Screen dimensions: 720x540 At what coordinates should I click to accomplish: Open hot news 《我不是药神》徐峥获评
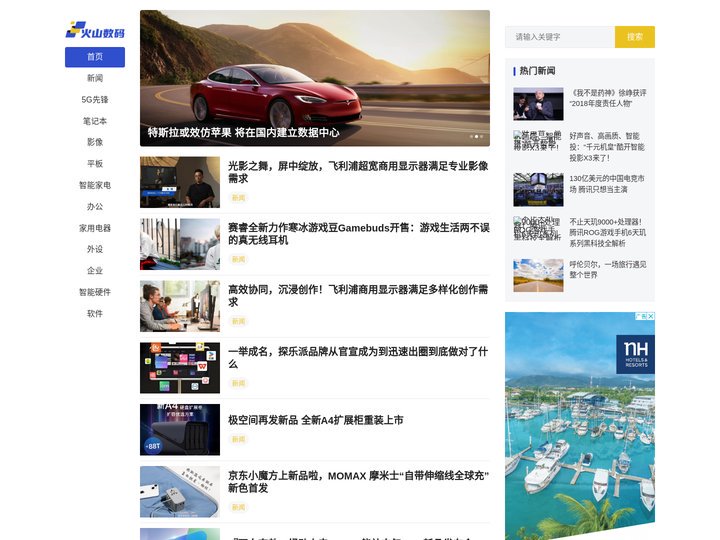[x=608, y=98]
